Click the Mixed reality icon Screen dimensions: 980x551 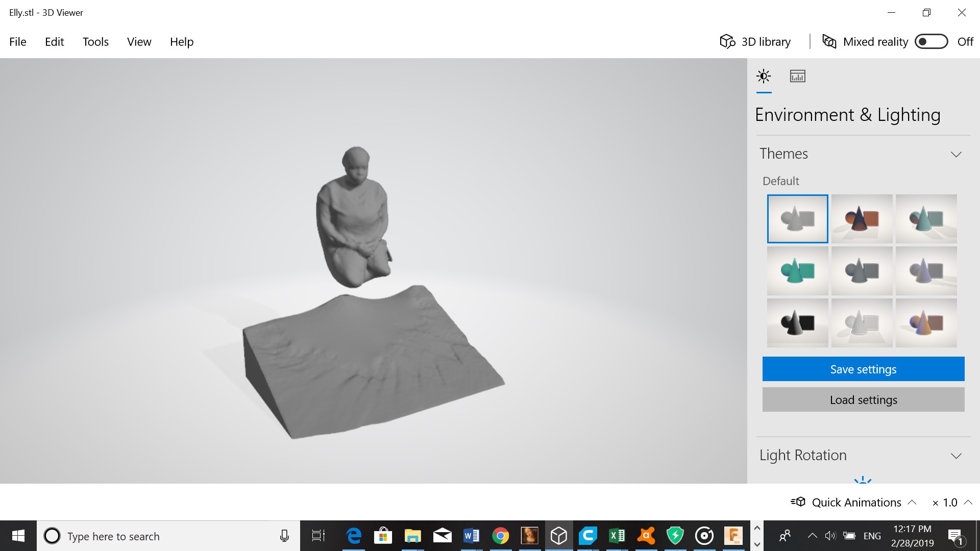(829, 42)
